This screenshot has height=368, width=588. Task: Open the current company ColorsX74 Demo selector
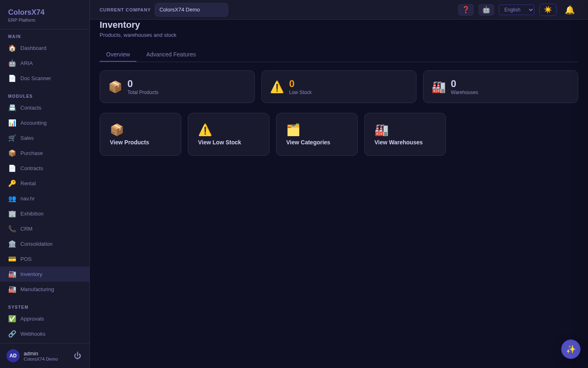coord(192,10)
